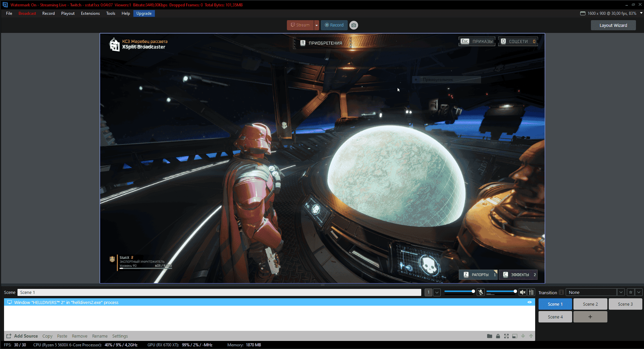This screenshot has width=644, height=349.
Task: Click the folder icon in sources toolbar
Action: 489,336
